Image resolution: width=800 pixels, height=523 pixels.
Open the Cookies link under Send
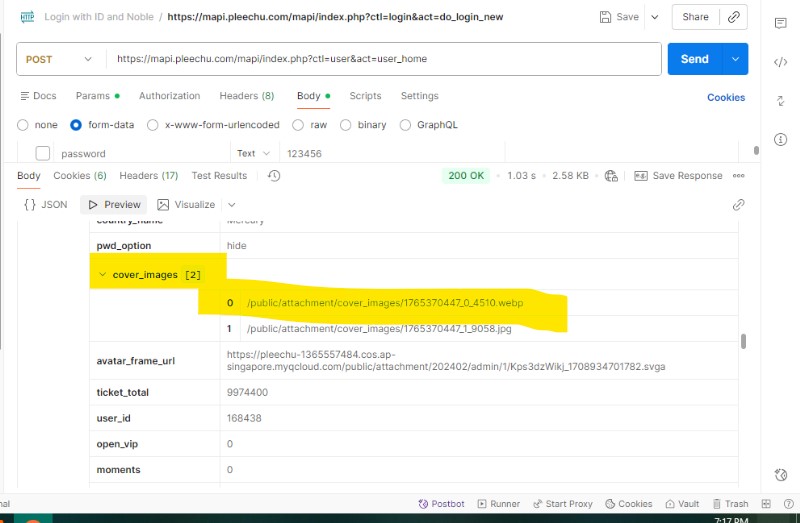point(725,98)
